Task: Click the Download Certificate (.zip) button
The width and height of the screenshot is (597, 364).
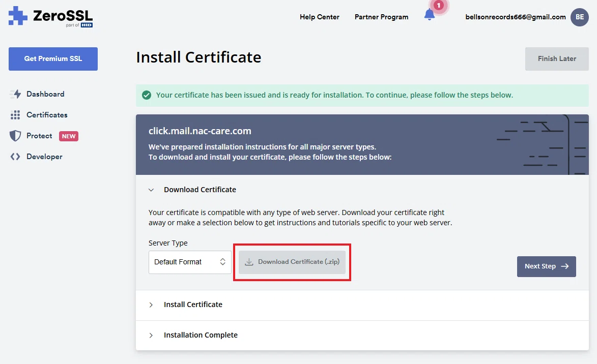Action: click(292, 262)
